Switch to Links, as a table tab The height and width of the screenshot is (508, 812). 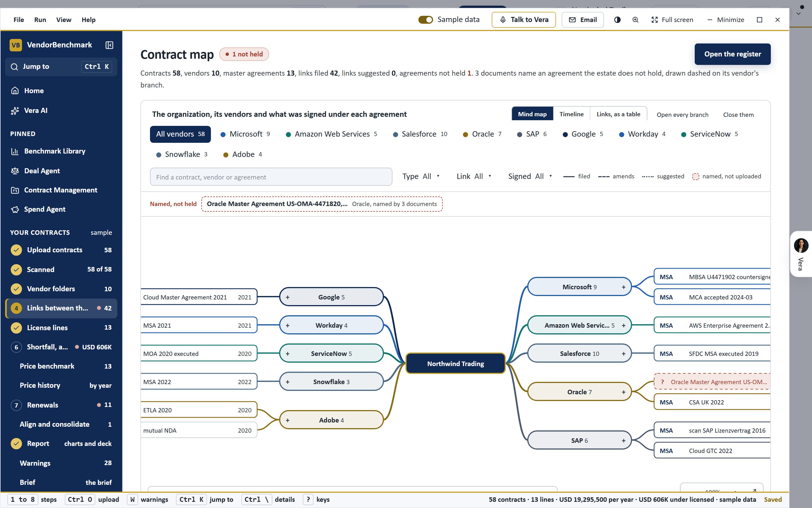[x=618, y=114]
